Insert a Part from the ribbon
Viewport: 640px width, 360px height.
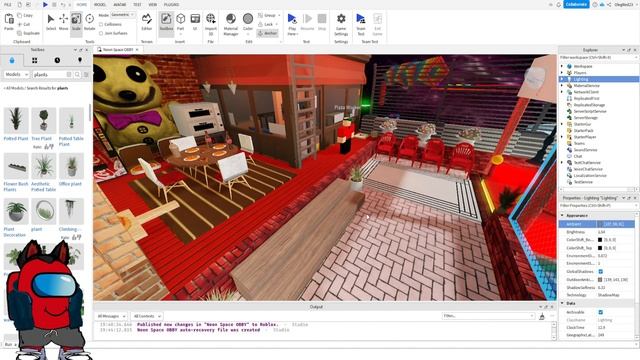click(x=180, y=22)
